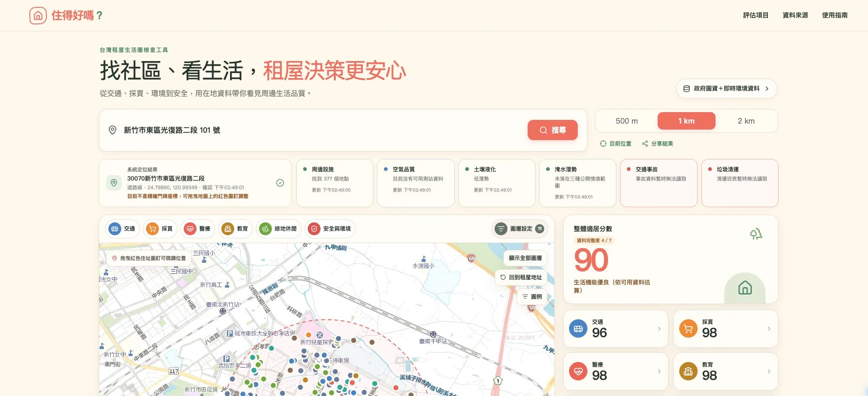Open the 垃圾清運 status card
This screenshot has height=396, width=868.
tap(740, 183)
